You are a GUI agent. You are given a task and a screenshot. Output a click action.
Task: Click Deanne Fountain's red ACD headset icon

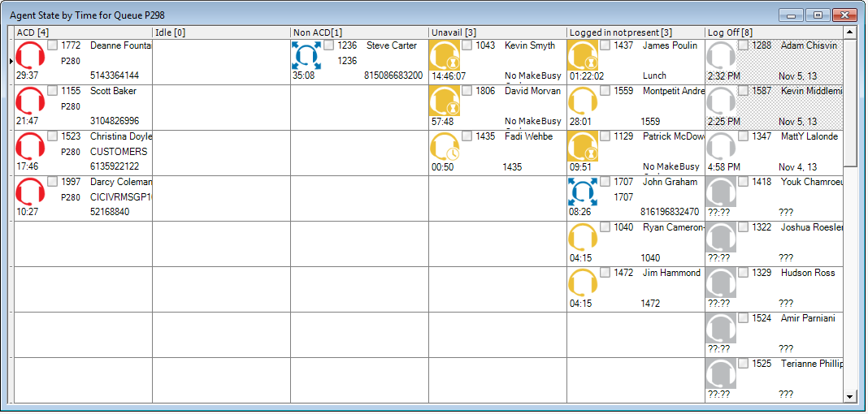click(x=30, y=55)
